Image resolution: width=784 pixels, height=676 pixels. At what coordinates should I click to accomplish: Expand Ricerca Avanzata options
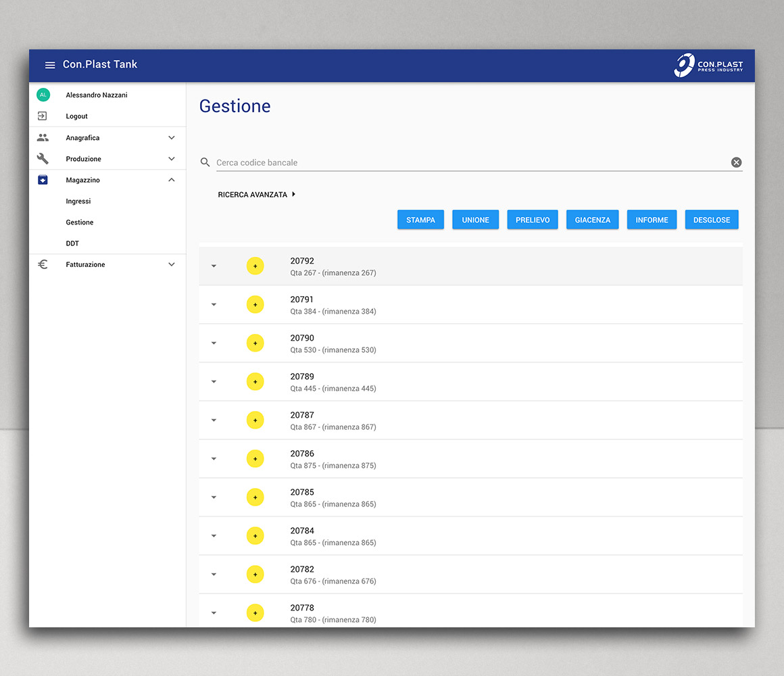[x=257, y=195]
